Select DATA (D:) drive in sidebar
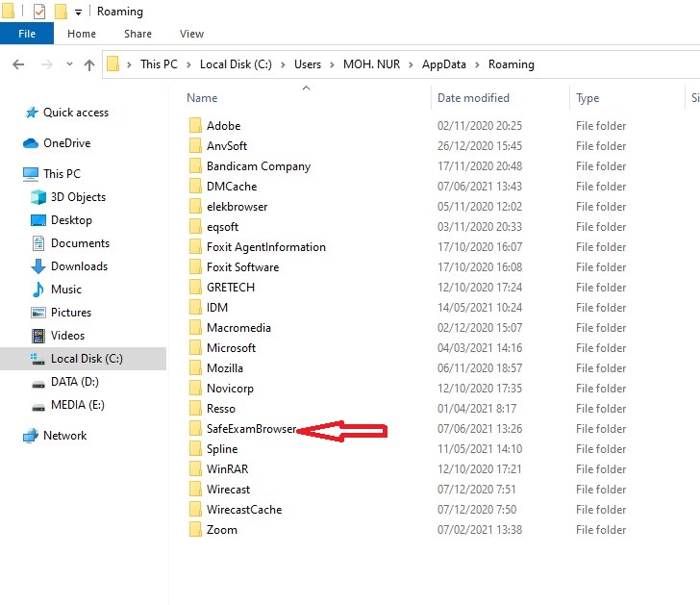 [x=75, y=382]
